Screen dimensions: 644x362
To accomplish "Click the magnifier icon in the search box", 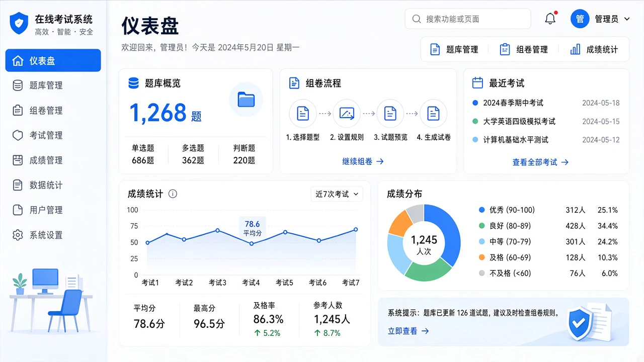I will tap(417, 19).
